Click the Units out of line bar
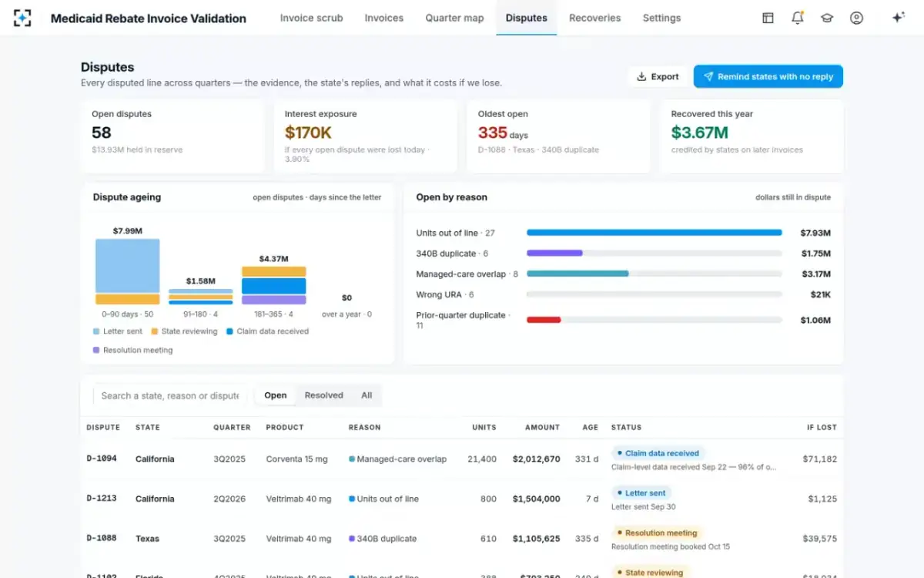Image resolution: width=924 pixels, height=578 pixels. (654, 233)
